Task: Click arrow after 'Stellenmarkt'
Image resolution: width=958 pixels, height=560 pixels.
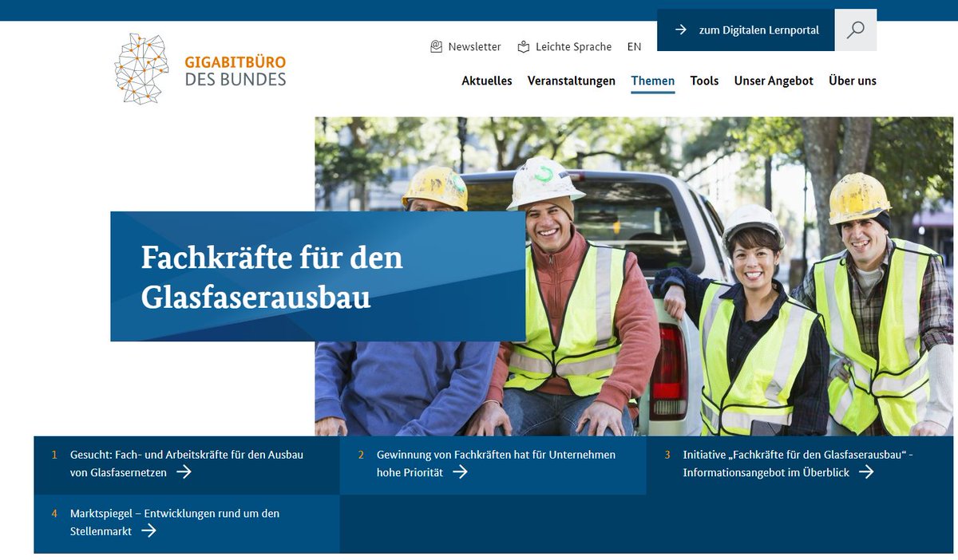Action: 148,530
